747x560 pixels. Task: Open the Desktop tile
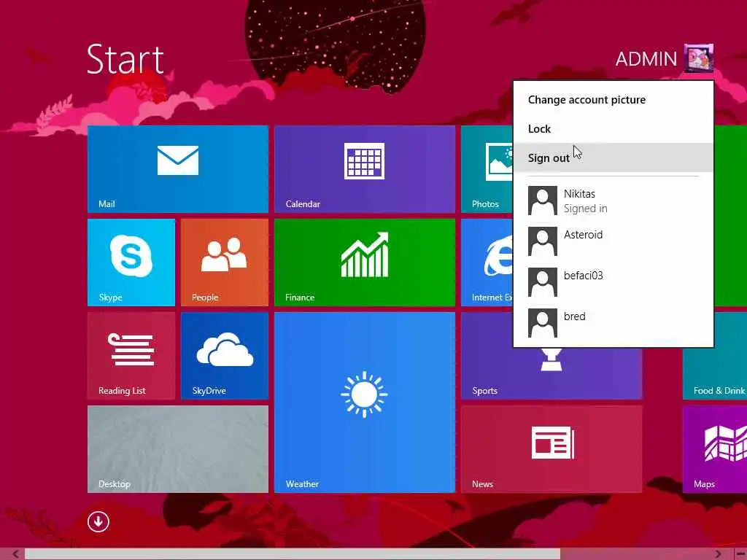click(x=178, y=449)
